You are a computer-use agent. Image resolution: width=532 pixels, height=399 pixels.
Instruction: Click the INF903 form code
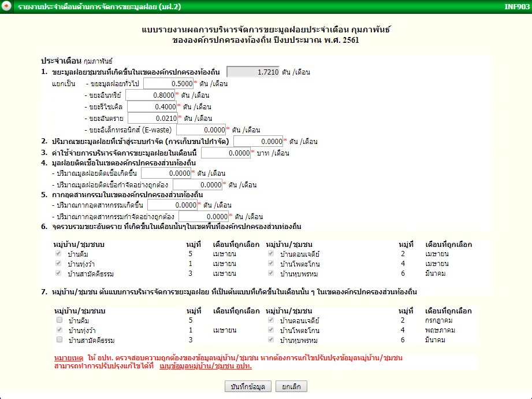[517, 6]
